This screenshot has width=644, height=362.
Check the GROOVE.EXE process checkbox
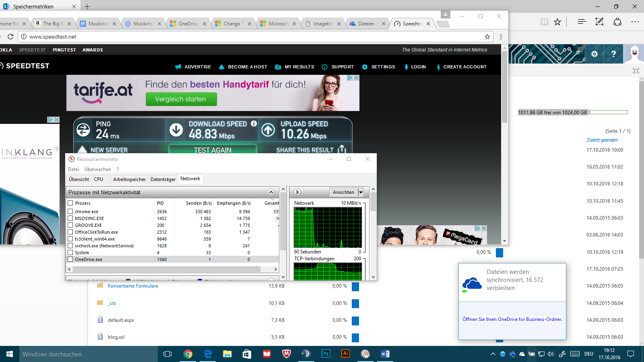tap(70, 225)
